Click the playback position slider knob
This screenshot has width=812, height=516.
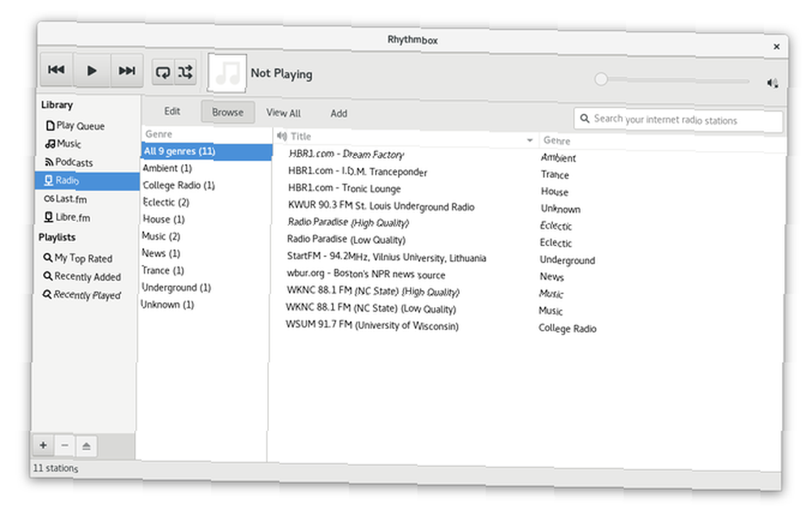tap(601, 80)
